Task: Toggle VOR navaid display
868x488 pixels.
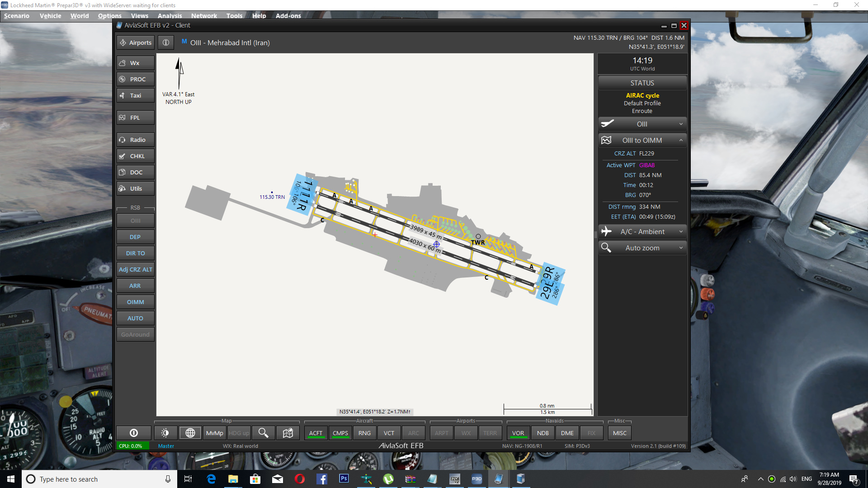Action: [518, 433]
